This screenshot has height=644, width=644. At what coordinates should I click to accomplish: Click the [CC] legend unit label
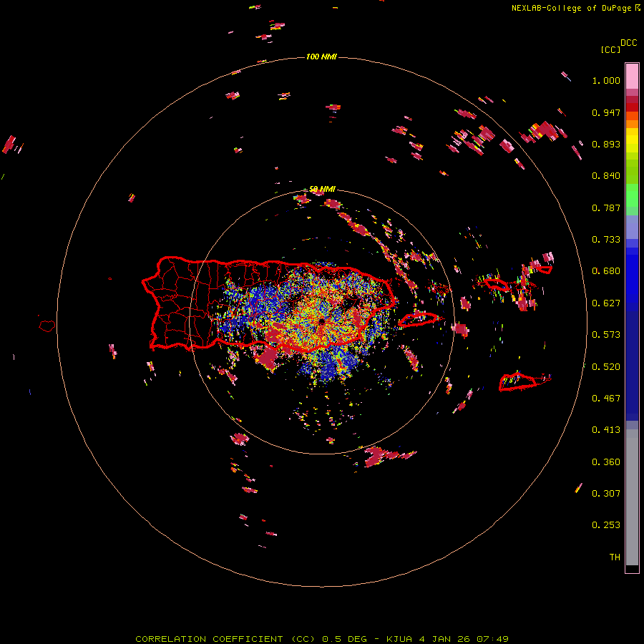click(x=610, y=49)
